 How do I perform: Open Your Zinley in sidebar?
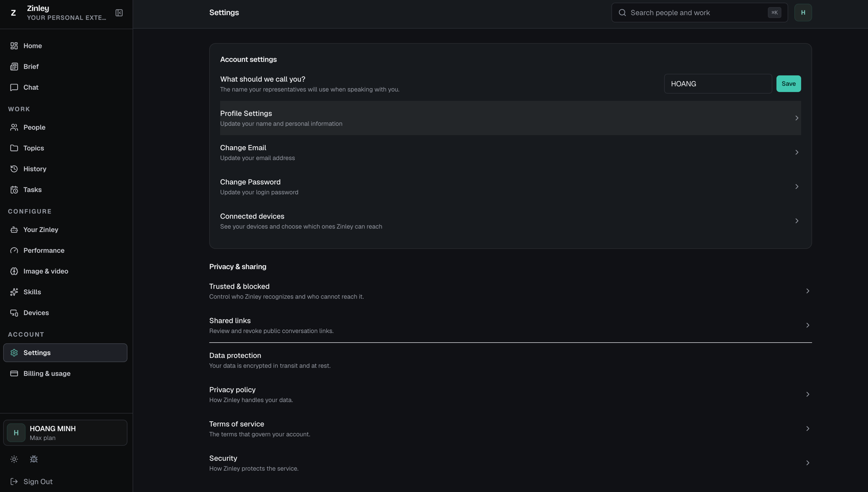point(65,230)
